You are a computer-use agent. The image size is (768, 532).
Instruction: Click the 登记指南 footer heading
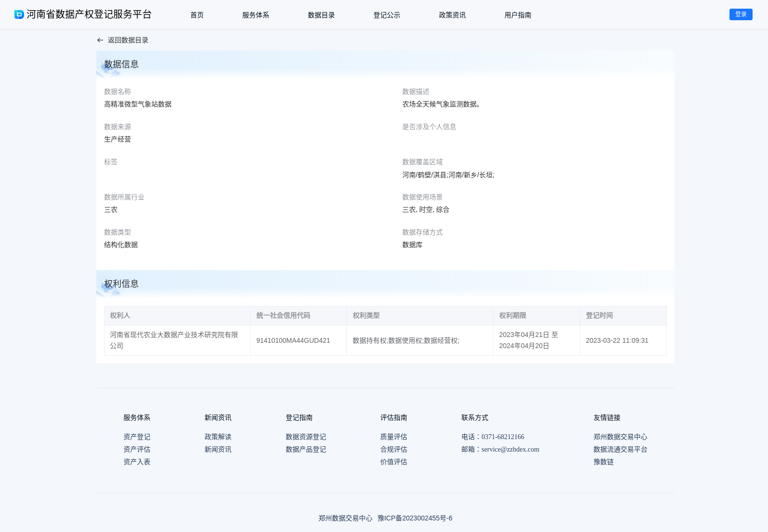pyautogui.click(x=299, y=417)
